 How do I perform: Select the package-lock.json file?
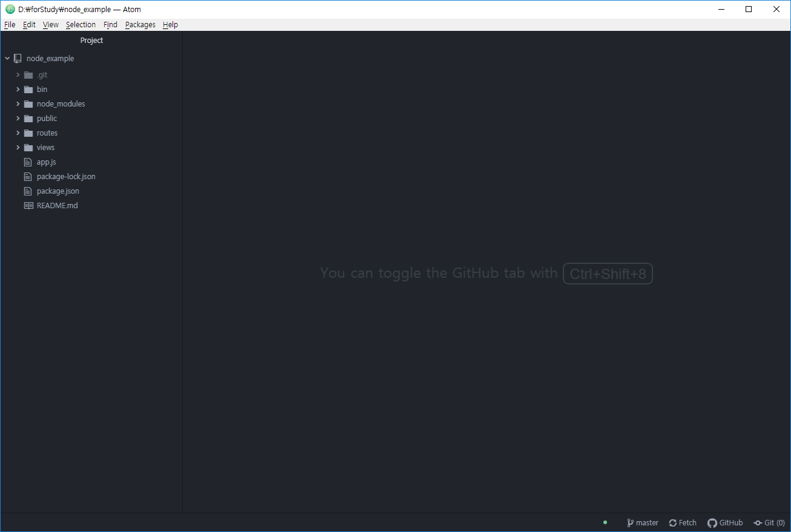(x=65, y=176)
